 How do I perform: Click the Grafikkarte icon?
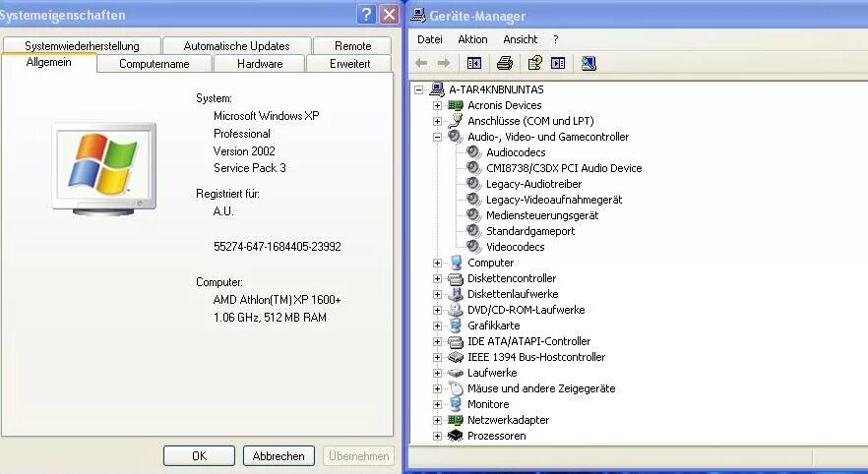click(455, 326)
